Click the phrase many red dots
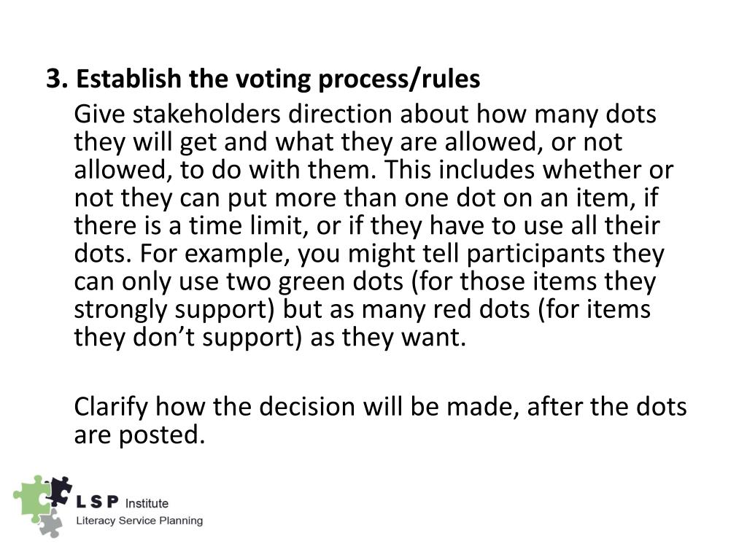The image size is (747, 560). click(x=446, y=309)
